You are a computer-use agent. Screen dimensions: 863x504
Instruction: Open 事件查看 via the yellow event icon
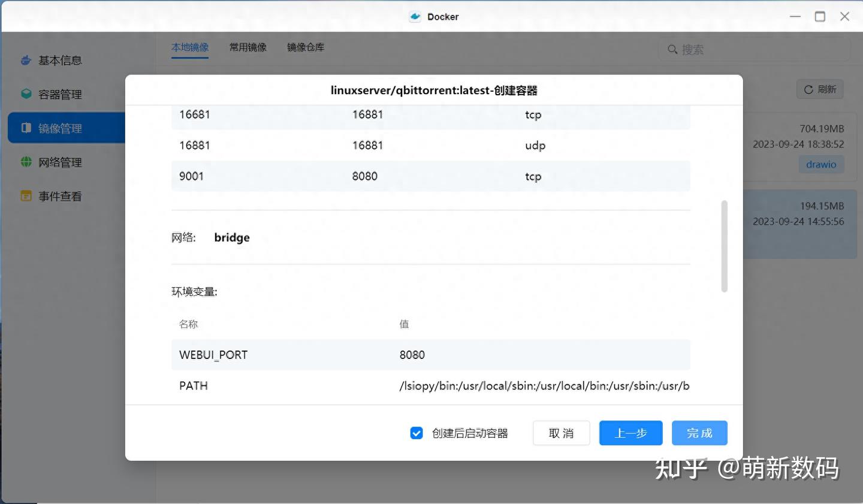(x=25, y=195)
